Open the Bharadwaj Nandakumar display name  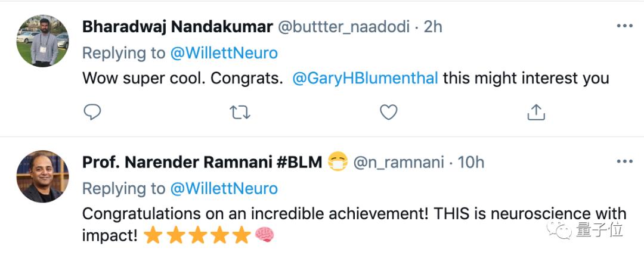(x=178, y=27)
